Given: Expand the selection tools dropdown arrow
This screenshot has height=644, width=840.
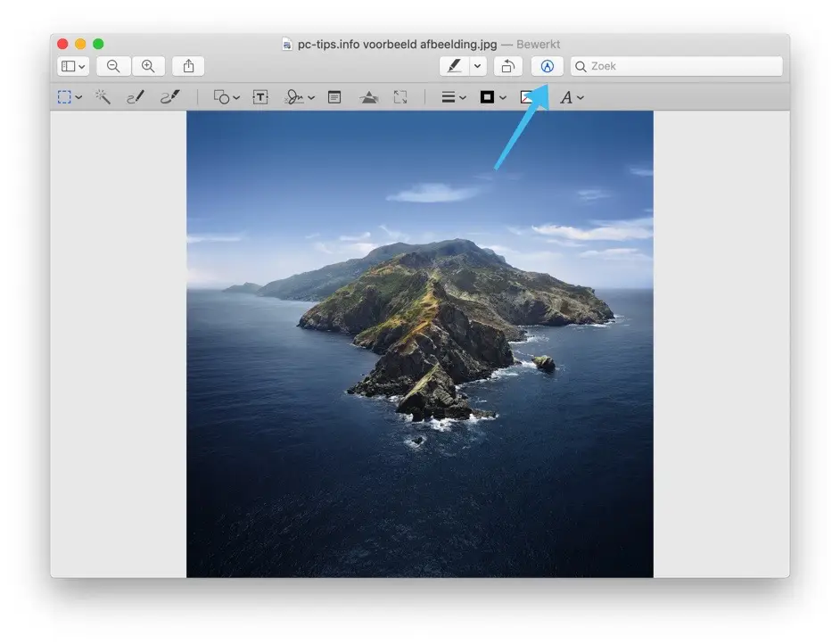Looking at the screenshot, I should (78, 97).
